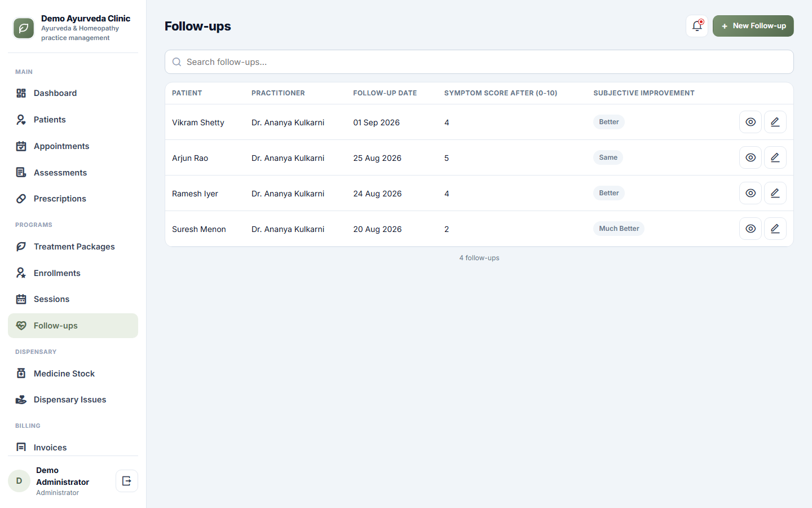The image size is (812, 508).
Task: View Arjun Rao follow-up details
Action: 751,157
